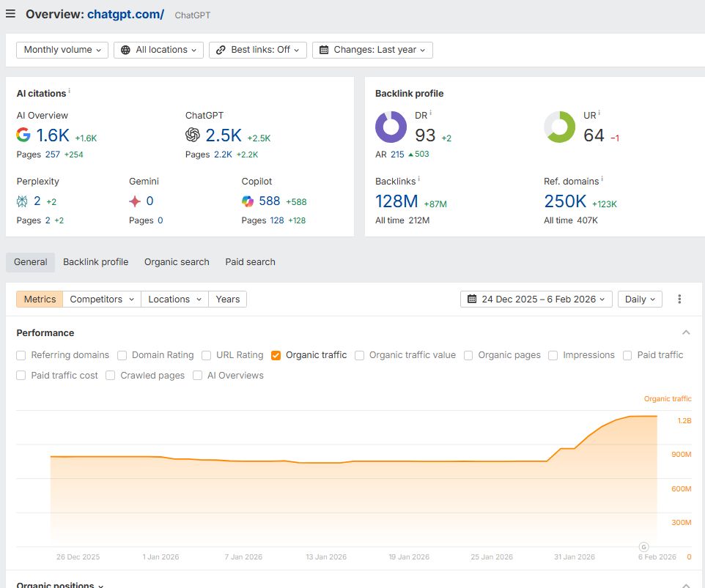Click the Ref. domains info icon
705x588 pixels.
click(x=602, y=179)
